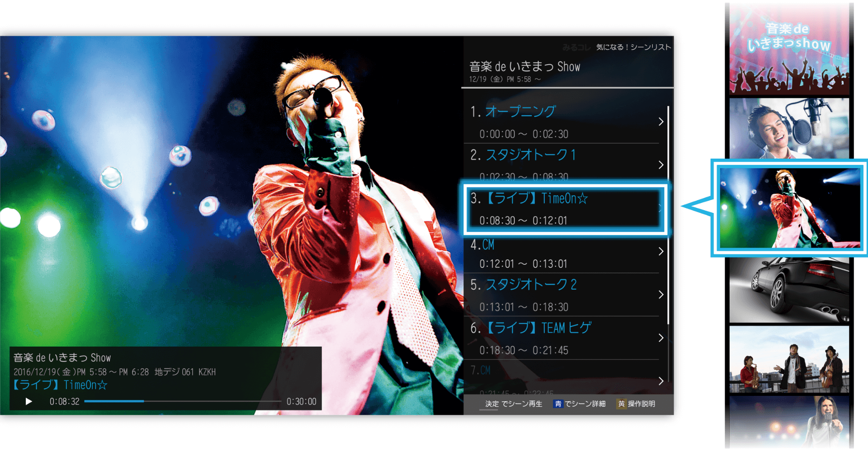
Task: Select the three musicians band thumbnail
Action: click(789, 360)
